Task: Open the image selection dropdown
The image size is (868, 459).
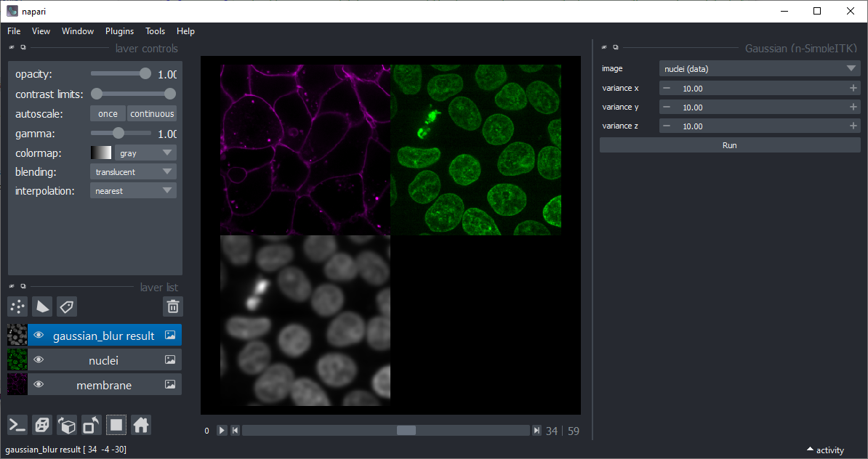Action: (759, 69)
